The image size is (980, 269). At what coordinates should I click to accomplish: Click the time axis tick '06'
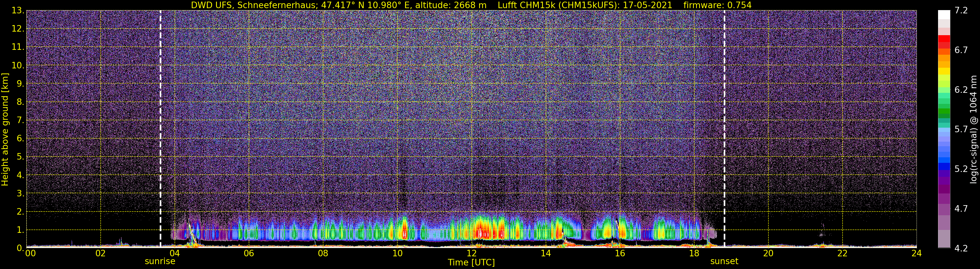tap(249, 254)
